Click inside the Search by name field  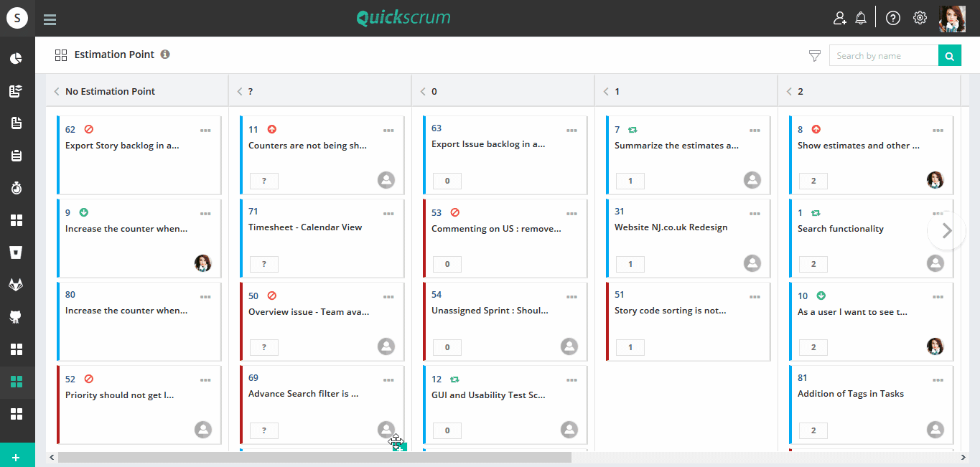[883, 55]
